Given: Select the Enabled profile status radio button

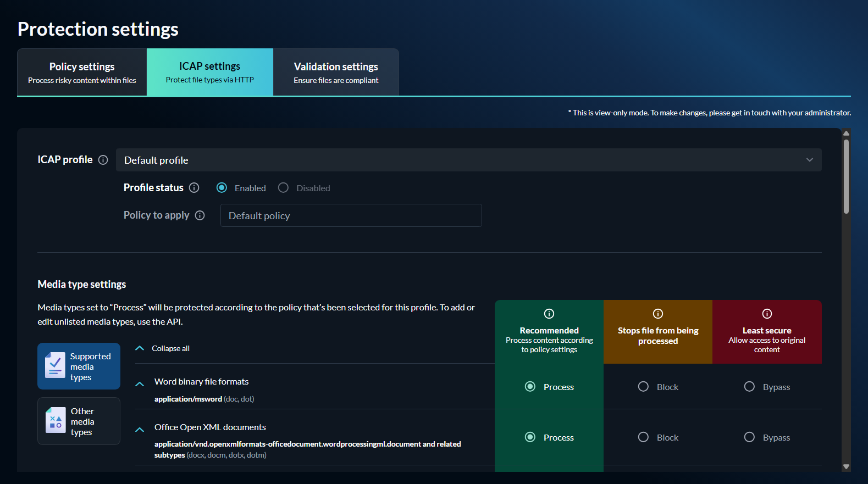Looking at the screenshot, I should click(222, 188).
